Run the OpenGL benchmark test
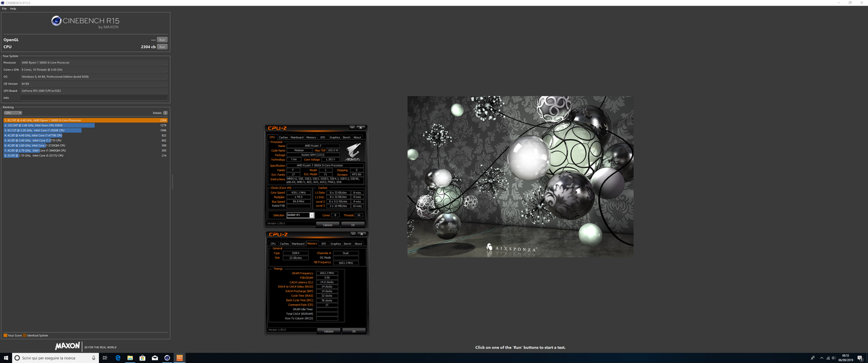 (162, 40)
